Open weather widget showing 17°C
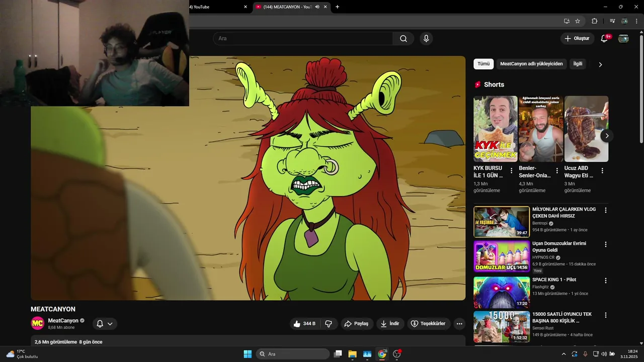 click(x=22, y=354)
